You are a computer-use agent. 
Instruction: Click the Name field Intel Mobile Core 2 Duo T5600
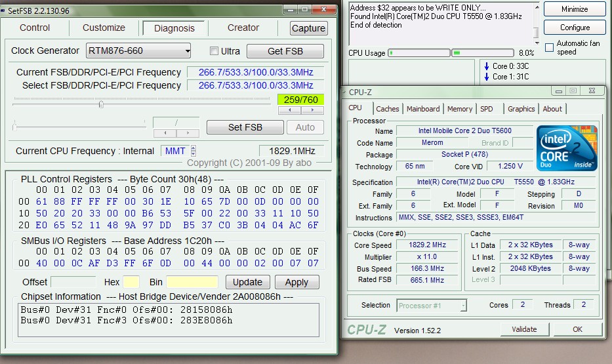(x=464, y=131)
